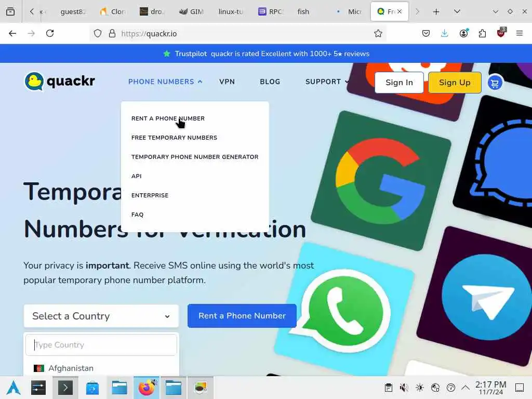Select TEMPORARY PHONE NUMBER GENERATOR entry
The height and width of the screenshot is (399, 532).
click(x=195, y=157)
